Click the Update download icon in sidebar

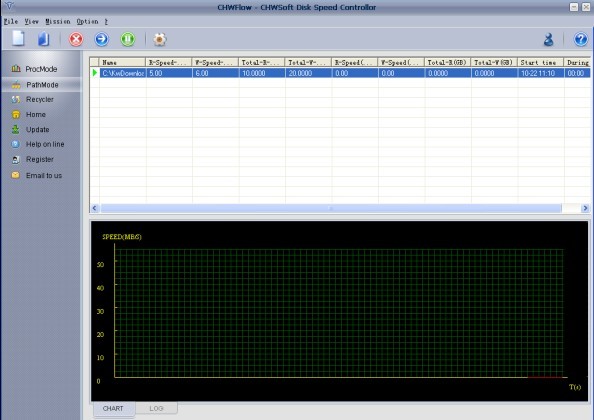pos(16,130)
